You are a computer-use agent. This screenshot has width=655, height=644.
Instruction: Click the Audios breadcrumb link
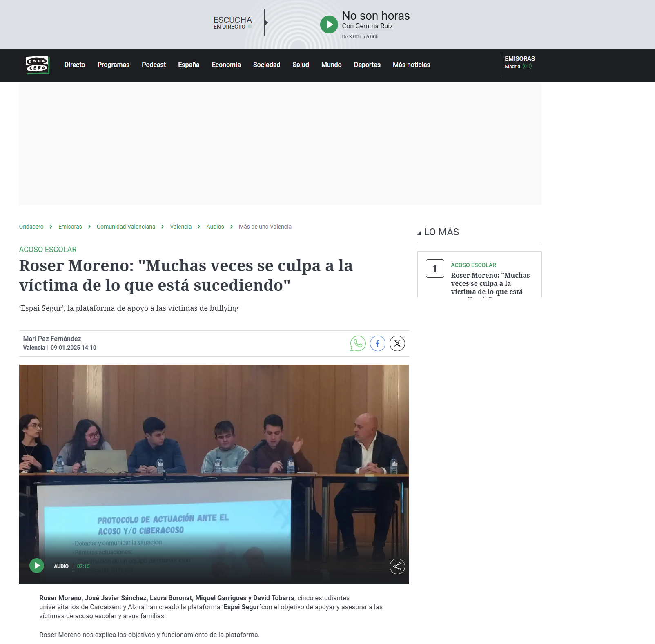215,227
